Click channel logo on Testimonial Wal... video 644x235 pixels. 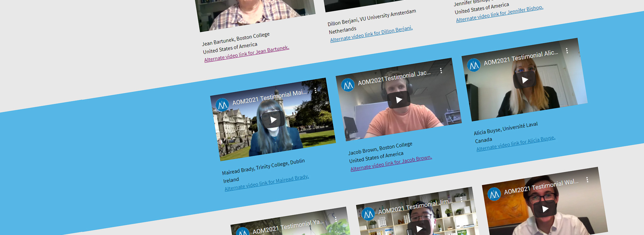(494, 194)
